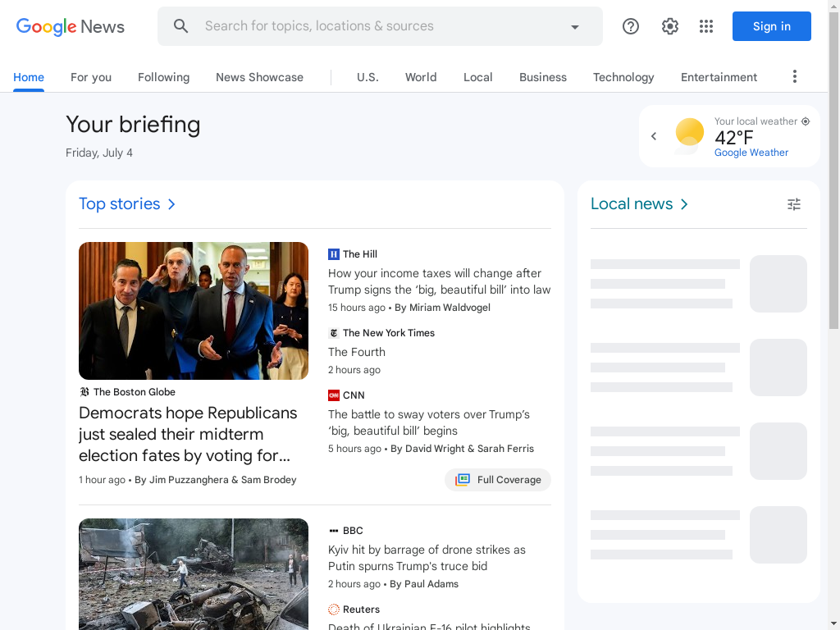
Task: Click byline 'By Jim Puzzanghera & Sam Brodey'
Action: click(216, 479)
